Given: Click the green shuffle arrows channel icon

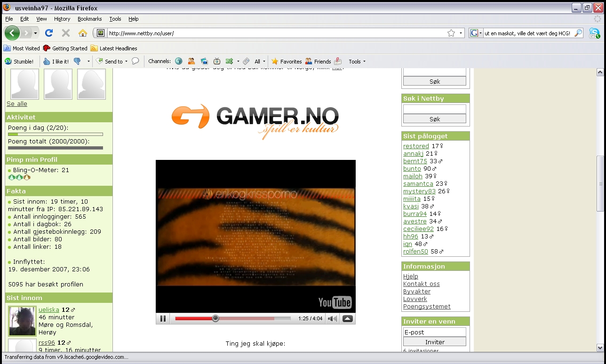Looking at the screenshot, I should coord(230,62).
